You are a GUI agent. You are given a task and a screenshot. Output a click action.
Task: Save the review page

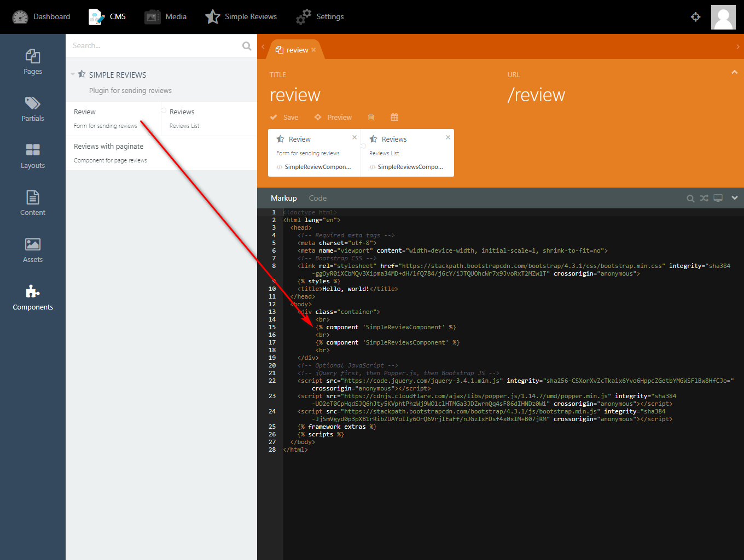[x=284, y=117]
